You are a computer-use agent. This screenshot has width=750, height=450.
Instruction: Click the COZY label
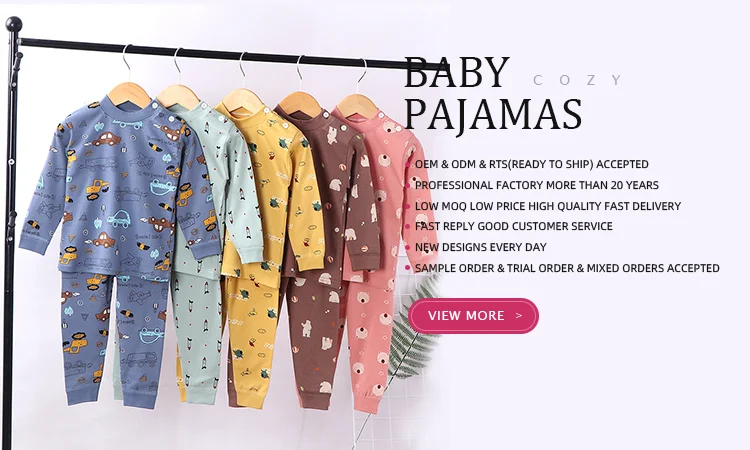[x=578, y=80]
